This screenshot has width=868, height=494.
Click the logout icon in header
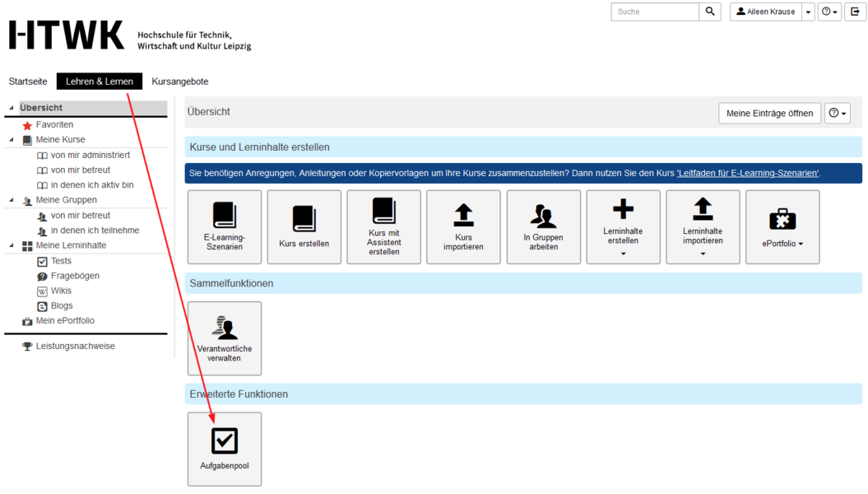[855, 12]
